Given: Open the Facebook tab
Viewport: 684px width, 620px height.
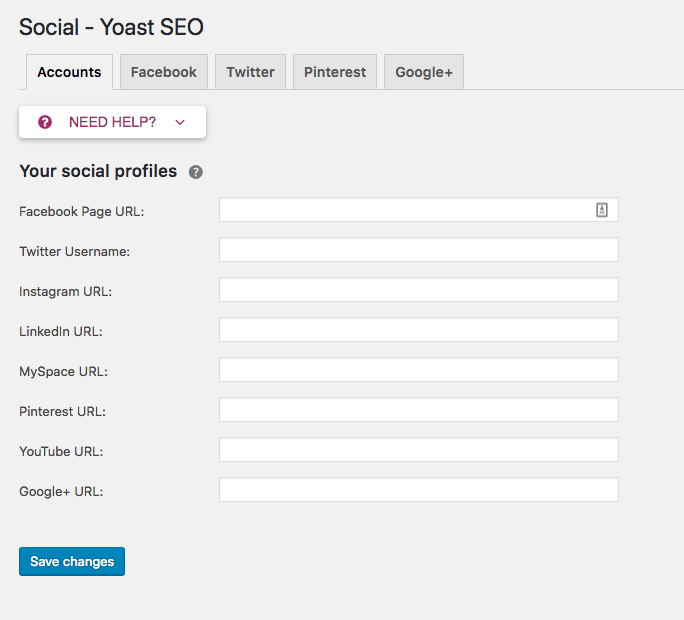Looking at the screenshot, I should coord(164,72).
